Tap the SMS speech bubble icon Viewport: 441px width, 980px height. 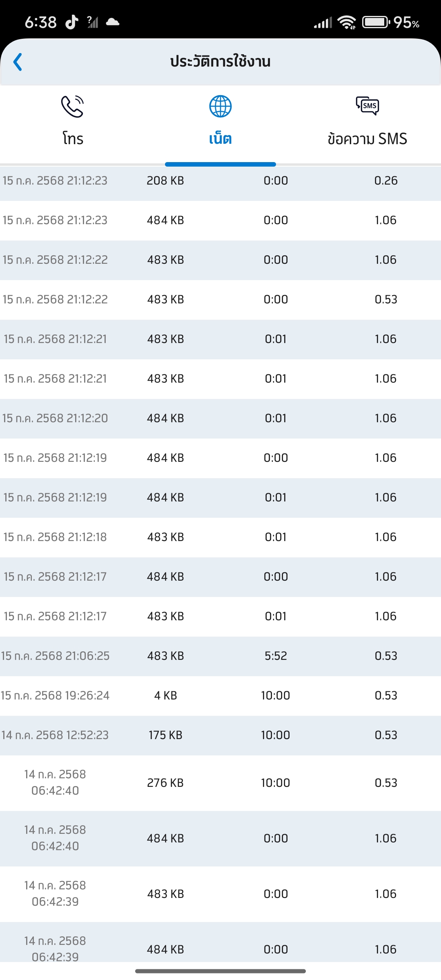(367, 106)
